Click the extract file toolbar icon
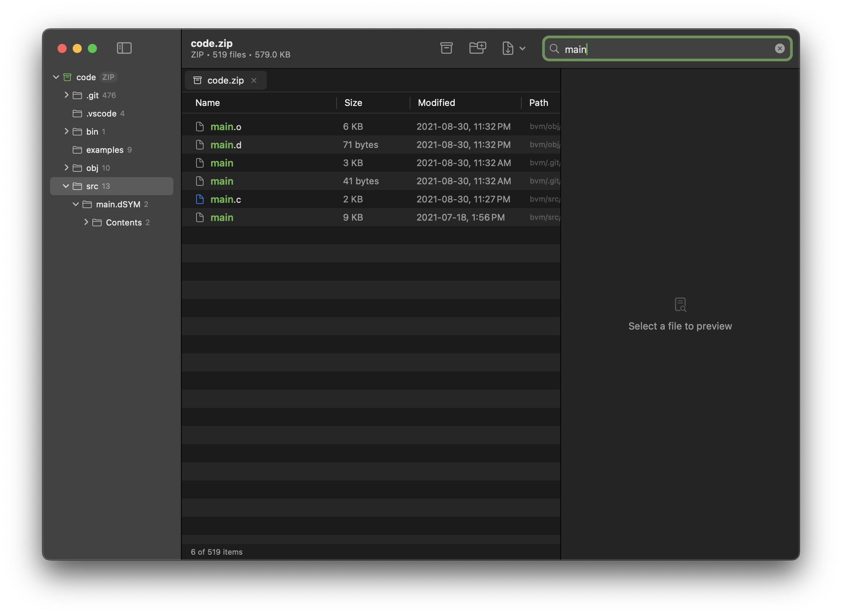The image size is (842, 616). click(x=508, y=48)
